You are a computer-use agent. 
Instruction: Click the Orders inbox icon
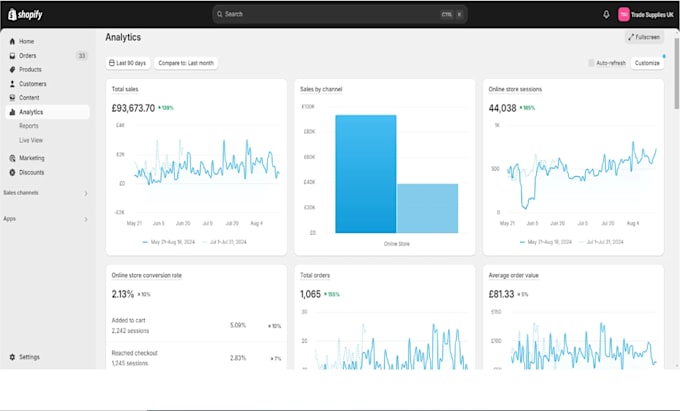pyautogui.click(x=12, y=55)
